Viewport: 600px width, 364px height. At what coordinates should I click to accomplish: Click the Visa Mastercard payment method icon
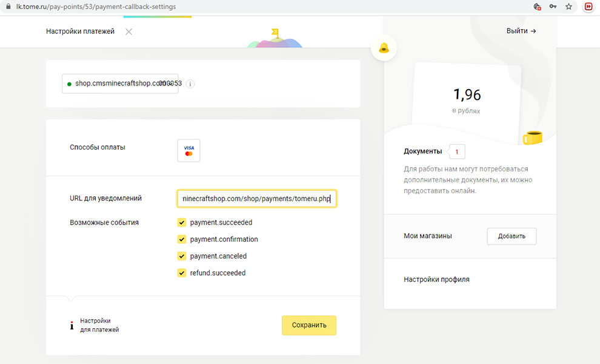[188, 151]
